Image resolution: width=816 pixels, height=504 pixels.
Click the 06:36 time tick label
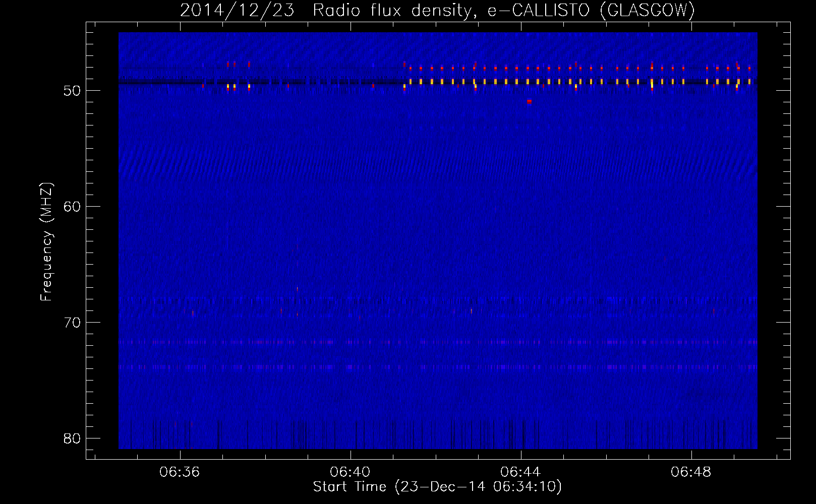click(x=180, y=472)
